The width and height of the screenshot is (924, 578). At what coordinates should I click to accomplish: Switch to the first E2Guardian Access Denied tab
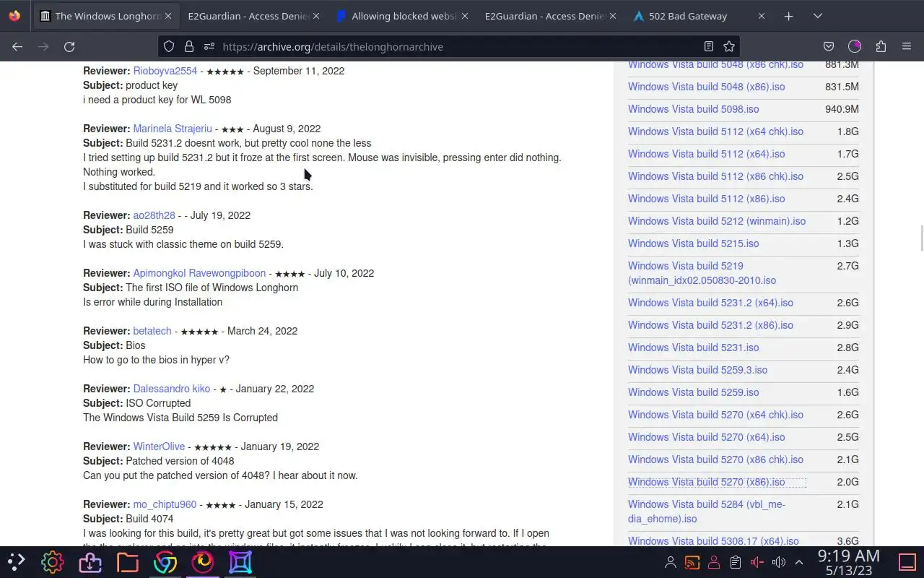(x=253, y=16)
